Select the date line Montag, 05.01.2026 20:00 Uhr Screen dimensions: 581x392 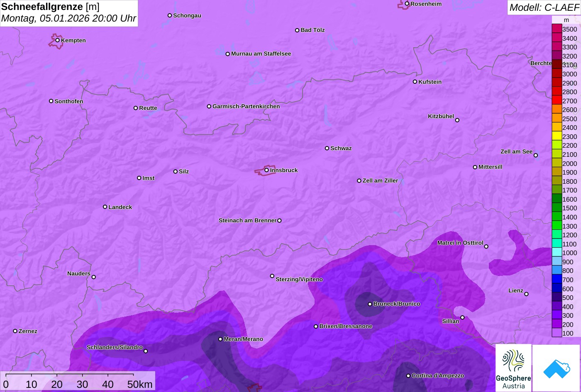(x=68, y=19)
